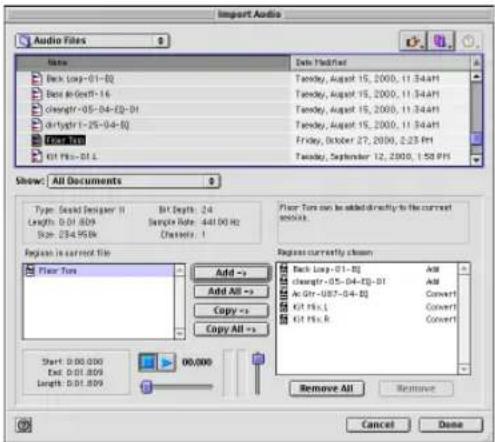Viewport: 495px width, 442px height.
Task: Click the Convert label beside Ac Gtr-U87-04-EQ
Action: pos(441,294)
